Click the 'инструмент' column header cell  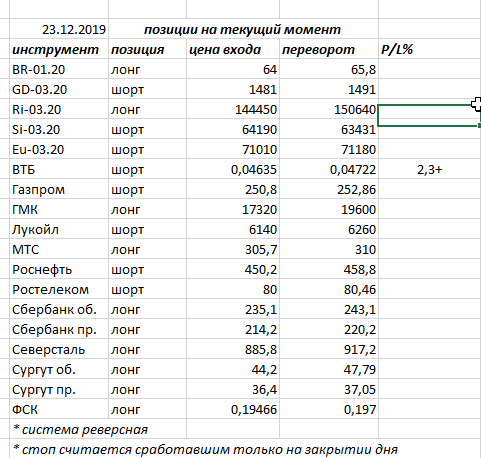tap(59, 49)
